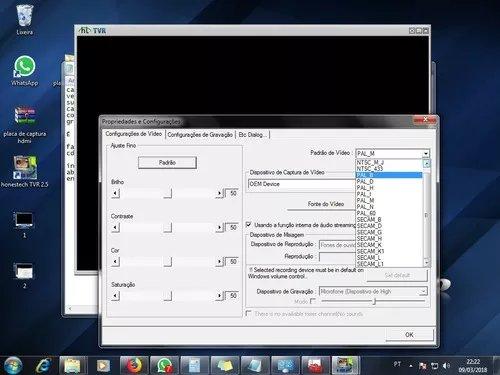The width and height of the screenshot is (500, 375).
Task: Switch to the Etc Dialog tab
Action: (252, 135)
